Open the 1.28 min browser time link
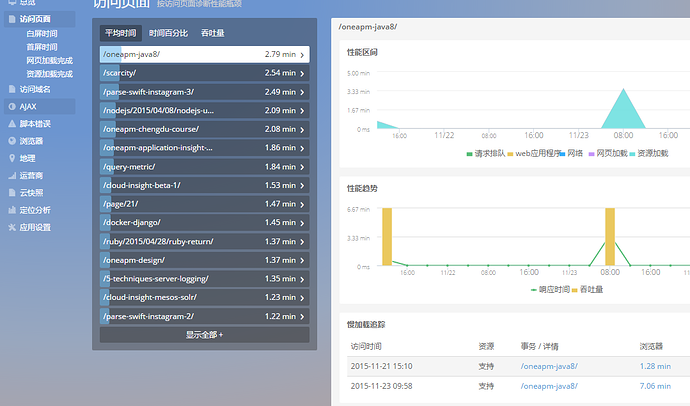 [x=655, y=366]
